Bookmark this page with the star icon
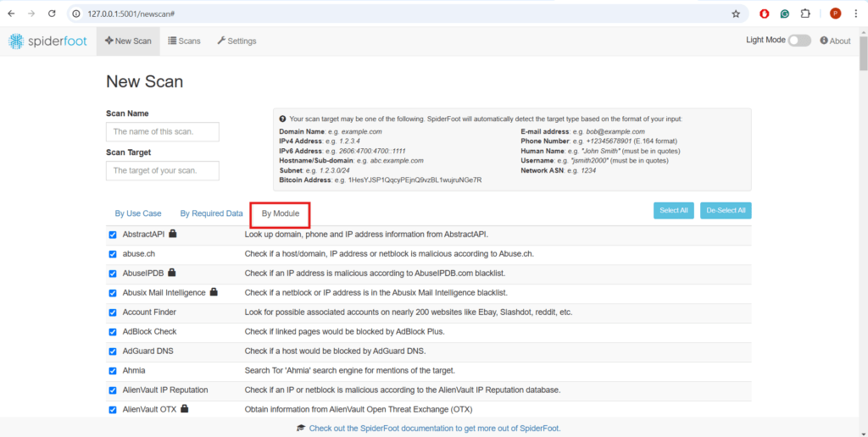The height and width of the screenshot is (437, 868). point(736,14)
